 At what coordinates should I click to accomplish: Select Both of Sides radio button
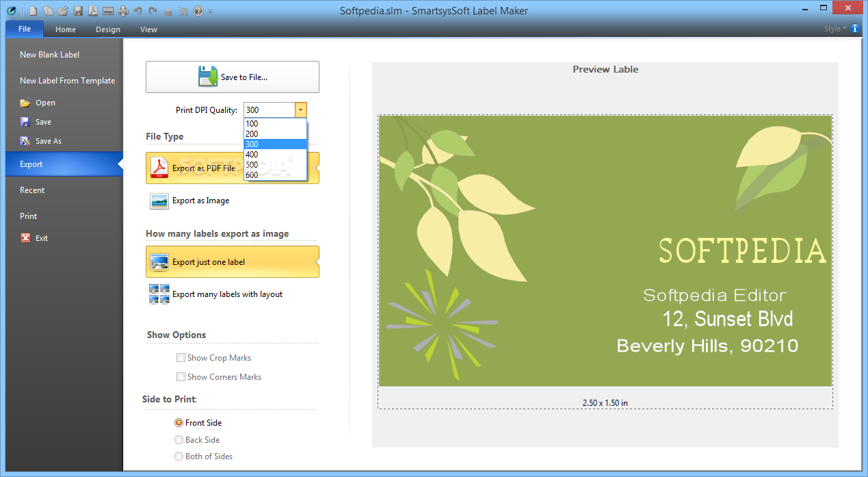pos(179,456)
